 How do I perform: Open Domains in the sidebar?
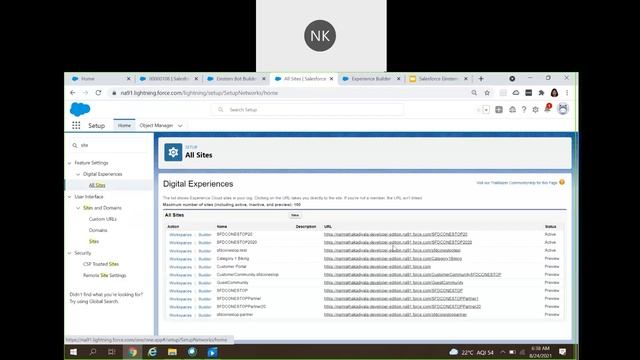[98, 230]
